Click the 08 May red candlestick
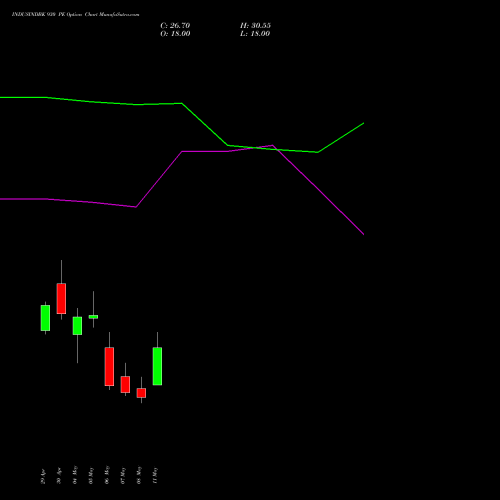Screen dimensions: 500x500 [141, 393]
